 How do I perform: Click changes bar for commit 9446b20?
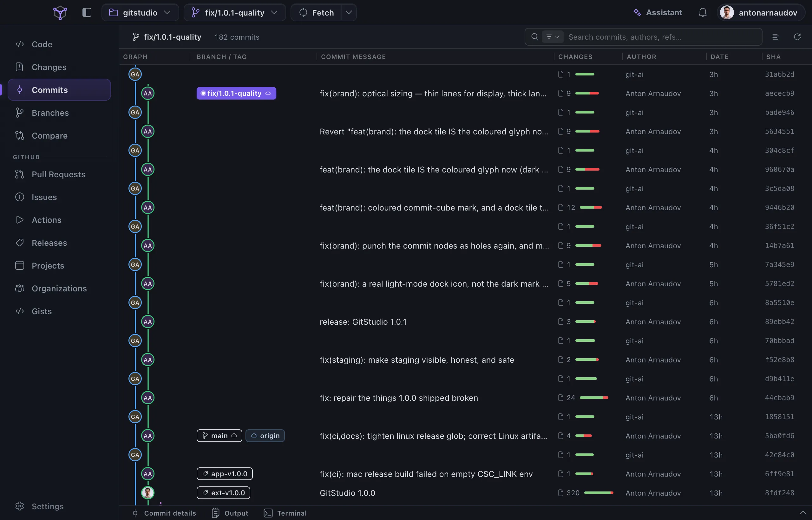pyautogui.click(x=591, y=207)
